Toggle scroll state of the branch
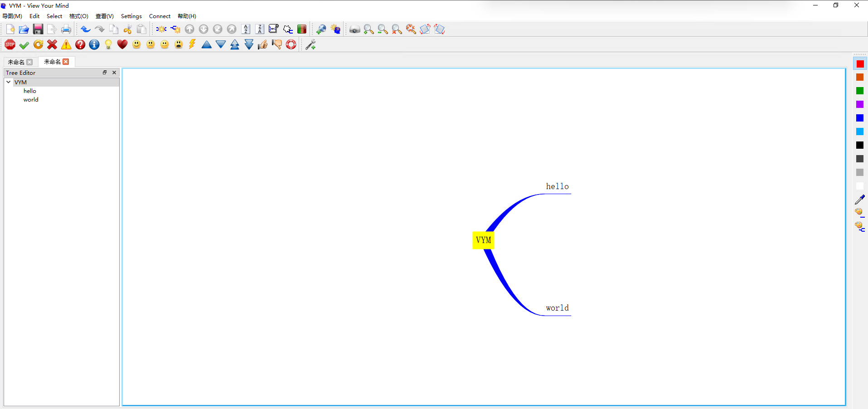The image size is (868, 409). pyautogui.click(x=274, y=29)
